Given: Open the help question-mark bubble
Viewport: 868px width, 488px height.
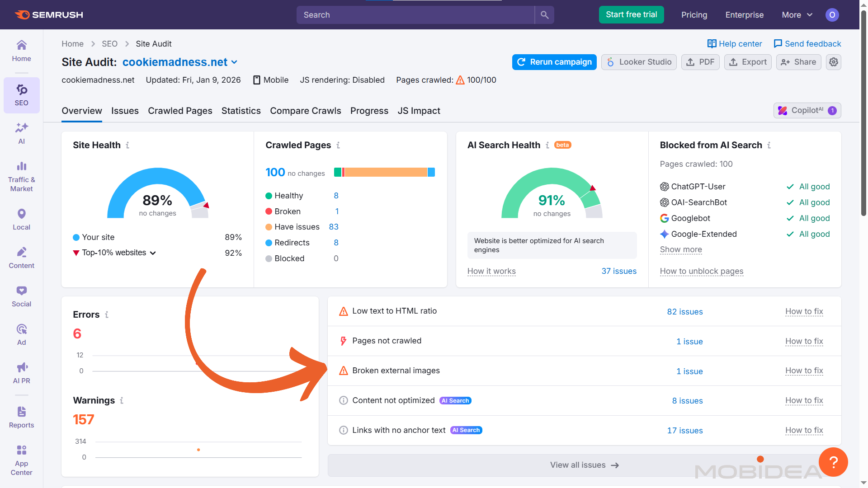Looking at the screenshot, I should click(x=833, y=462).
